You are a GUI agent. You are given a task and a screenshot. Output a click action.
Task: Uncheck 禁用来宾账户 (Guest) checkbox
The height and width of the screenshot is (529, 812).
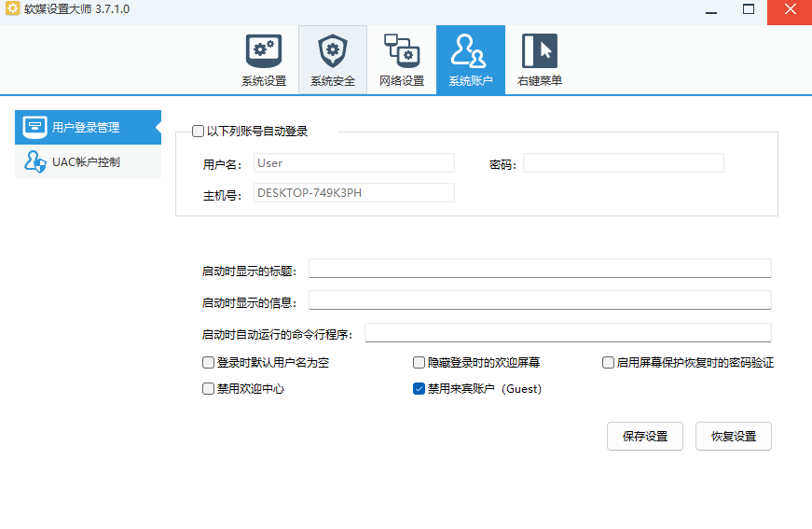coord(420,389)
